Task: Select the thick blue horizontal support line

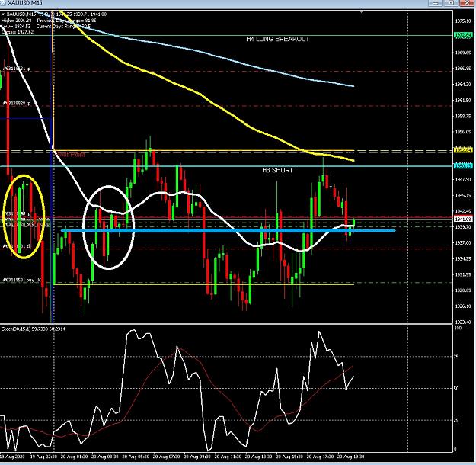Action: point(228,231)
